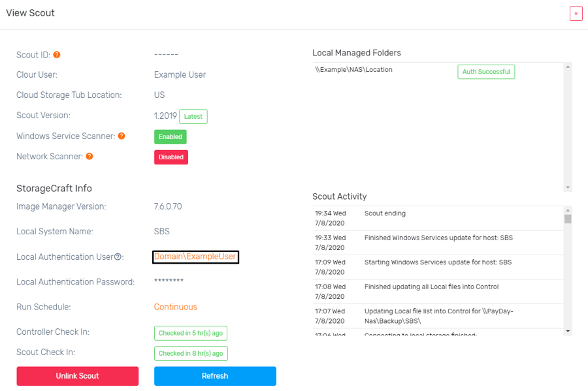Viewport: 588px width, 391px height.
Task: Click the Auth Successful status badge
Action: pyautogui.click(x=486, y=71)
